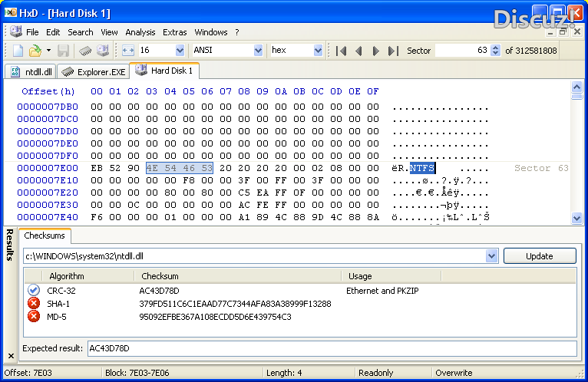Open the Edit menu
This screenshot has height=382, width=588.
pyautogui.click(x=53, y=32)
